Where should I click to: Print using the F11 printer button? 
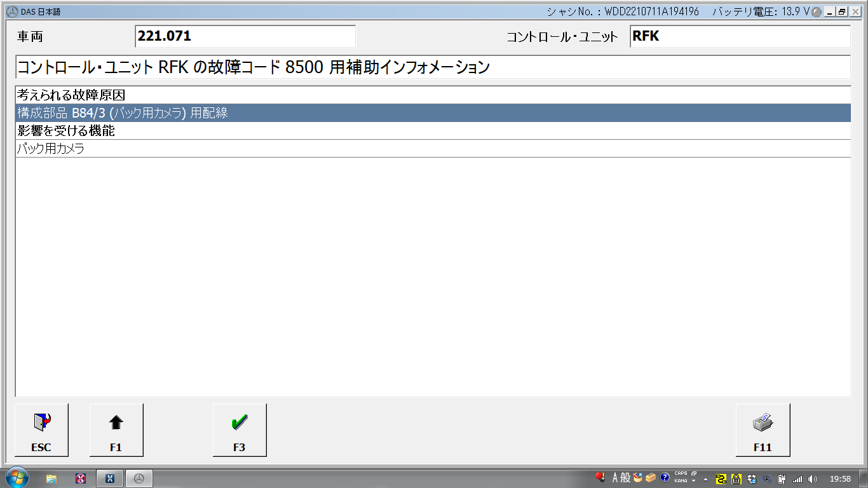[763, 430]
